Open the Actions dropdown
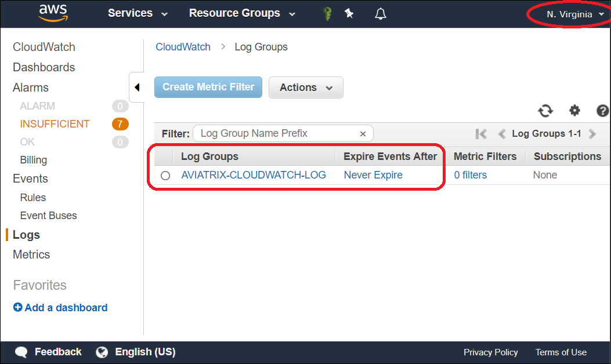The width and height of the screenshot is (611, 364). [x=306, y=87]
